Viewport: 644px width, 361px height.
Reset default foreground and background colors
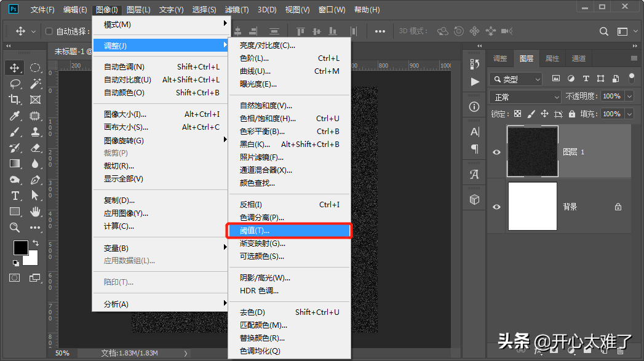coord(16,263)
